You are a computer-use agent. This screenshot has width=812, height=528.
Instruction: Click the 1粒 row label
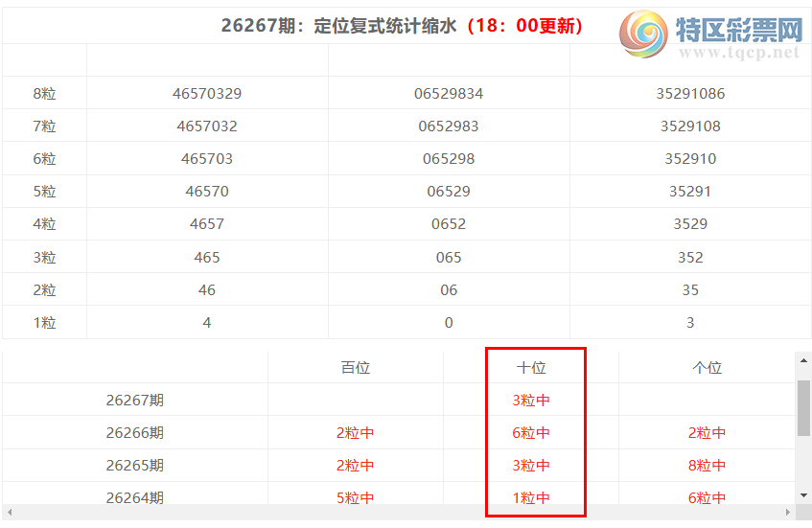(44, 323)
